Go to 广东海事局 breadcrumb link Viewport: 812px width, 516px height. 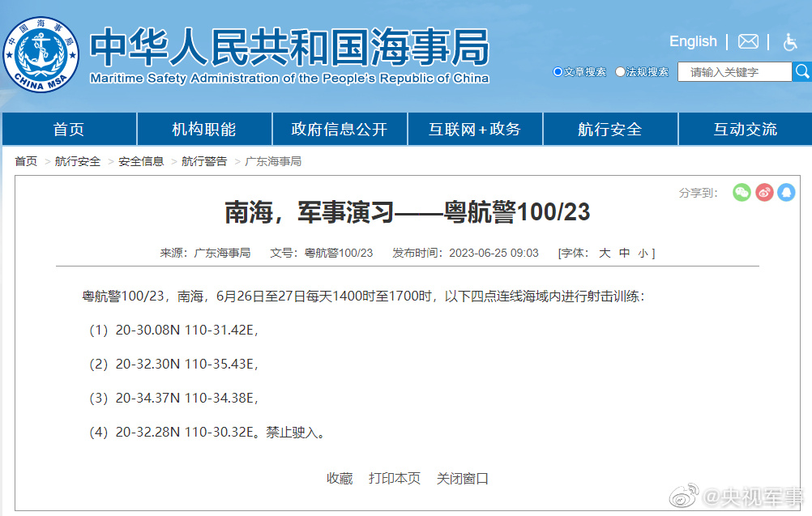pyautogui.click(x=273, y=161)
